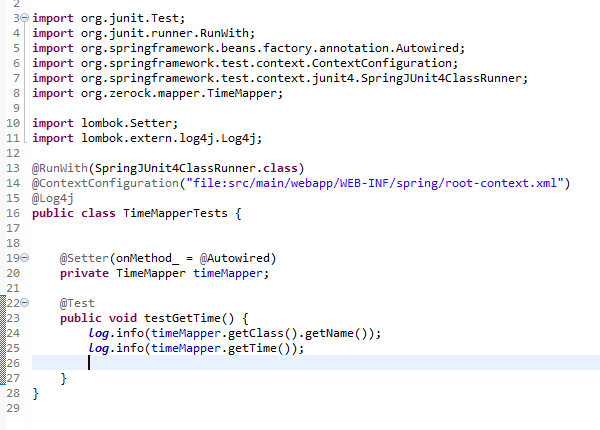Click 'public class' keywords on line 16
This screenshot has width=600, height=430.
coord(74,213)
